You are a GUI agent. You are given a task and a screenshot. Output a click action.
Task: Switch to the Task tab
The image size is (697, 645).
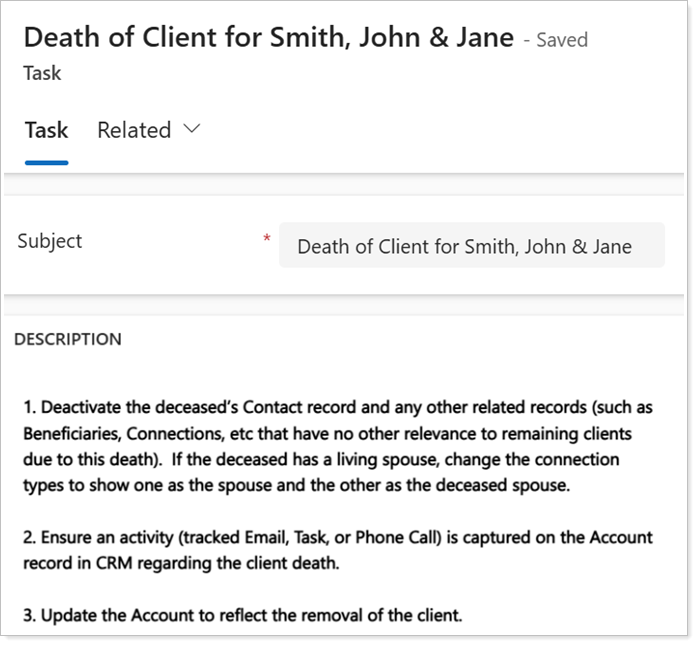pyautogui.click(x=46, y=131)
